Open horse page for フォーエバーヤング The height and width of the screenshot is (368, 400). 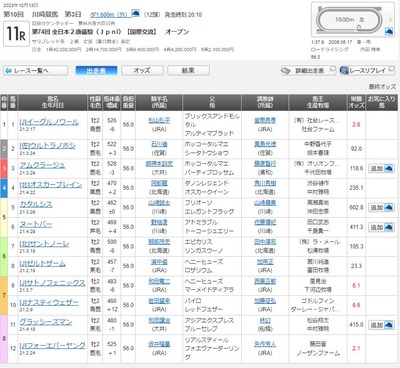52,345
